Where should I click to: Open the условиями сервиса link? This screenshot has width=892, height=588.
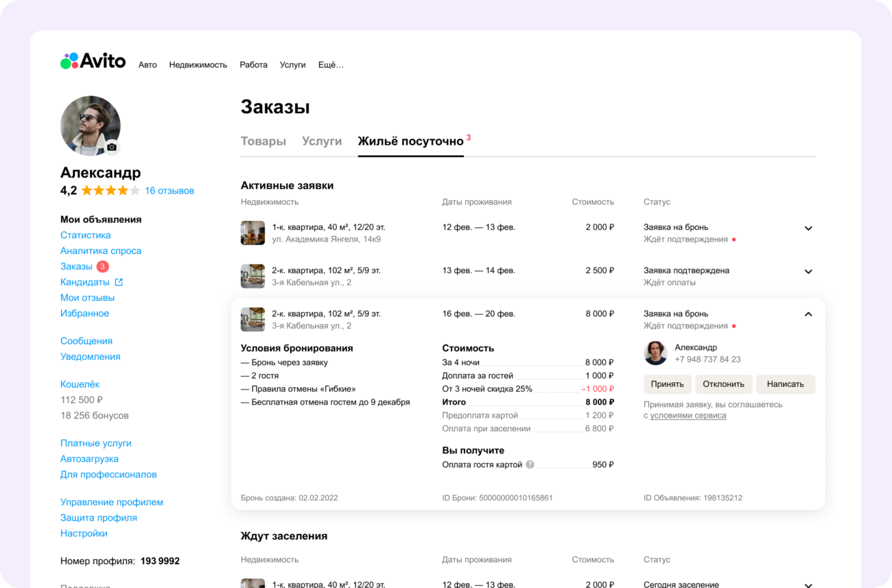point(688,415)
